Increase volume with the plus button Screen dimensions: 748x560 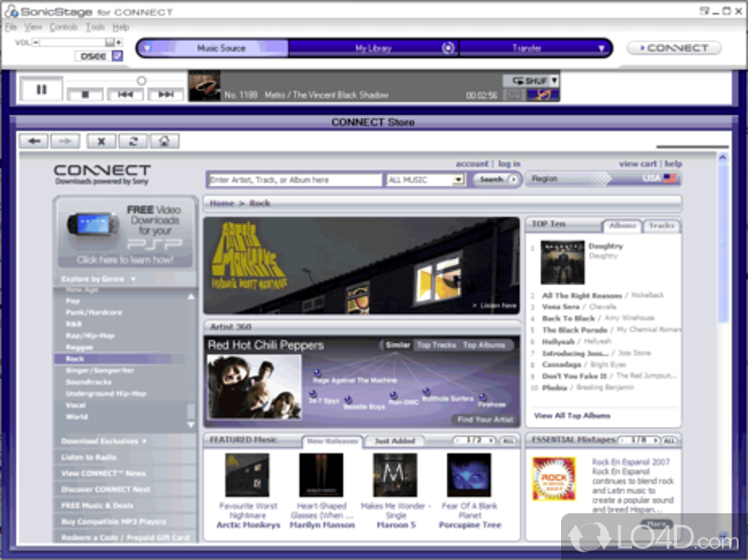119,42
